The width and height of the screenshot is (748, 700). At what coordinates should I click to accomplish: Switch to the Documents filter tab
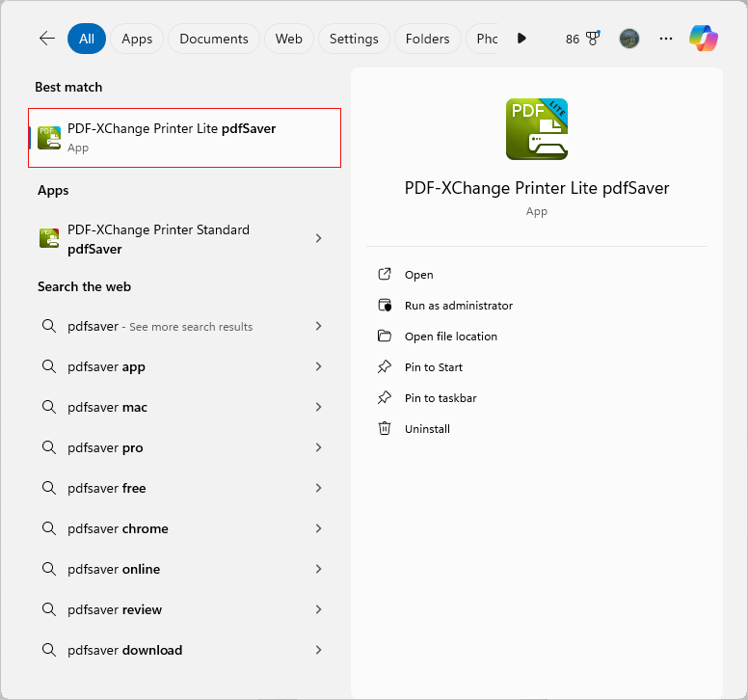[x=214, y=39]
